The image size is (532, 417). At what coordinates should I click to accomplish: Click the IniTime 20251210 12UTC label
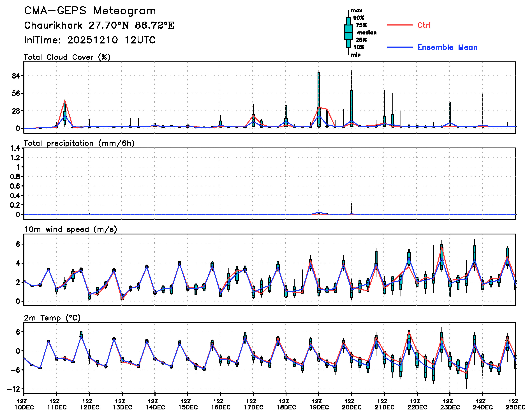pos(90,40)
